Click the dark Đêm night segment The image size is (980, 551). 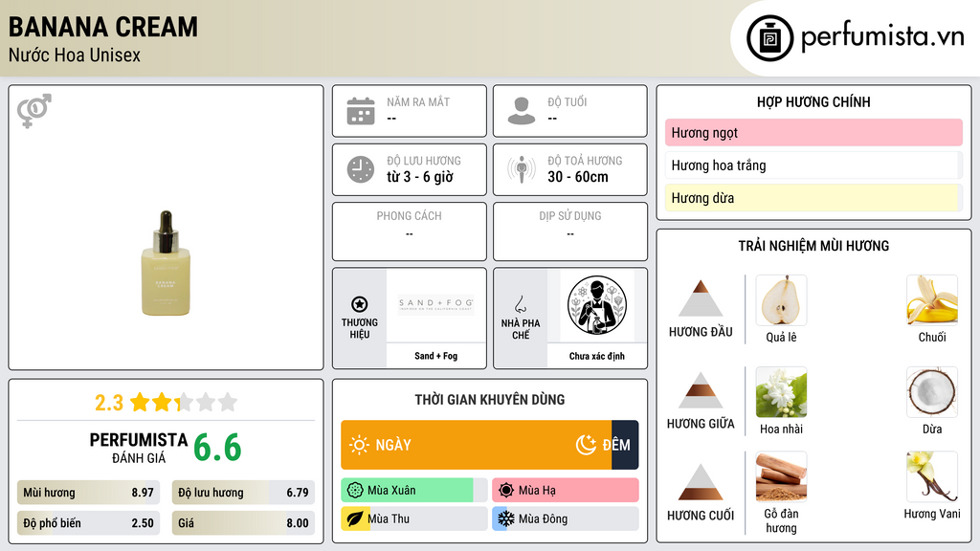(x=625, y=445)
